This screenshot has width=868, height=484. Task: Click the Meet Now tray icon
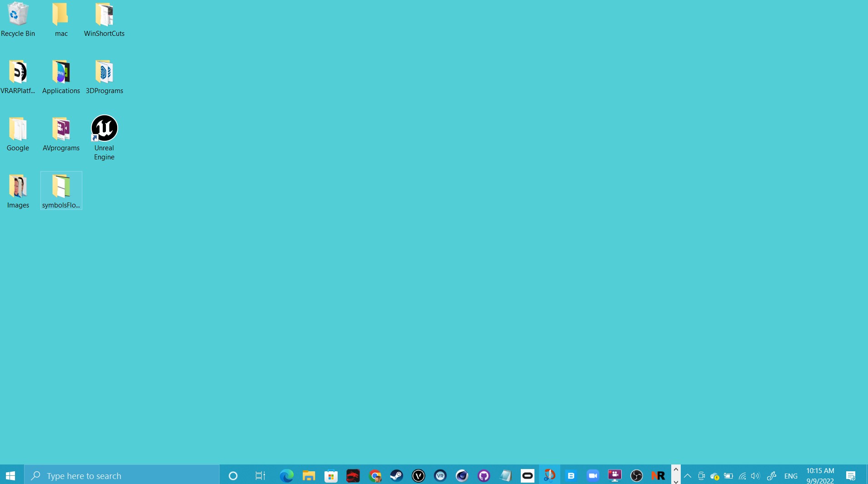(701, 476)
